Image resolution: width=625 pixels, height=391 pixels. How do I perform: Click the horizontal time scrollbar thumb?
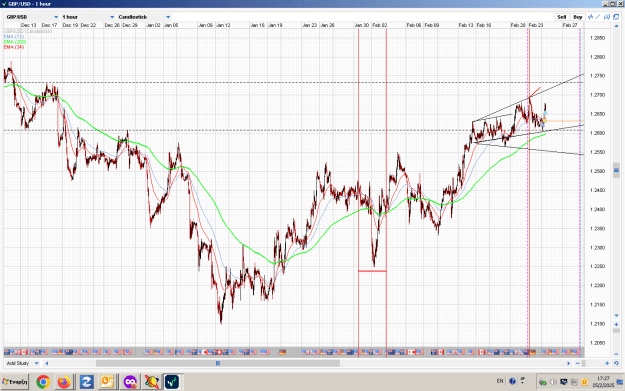(218, 363)
